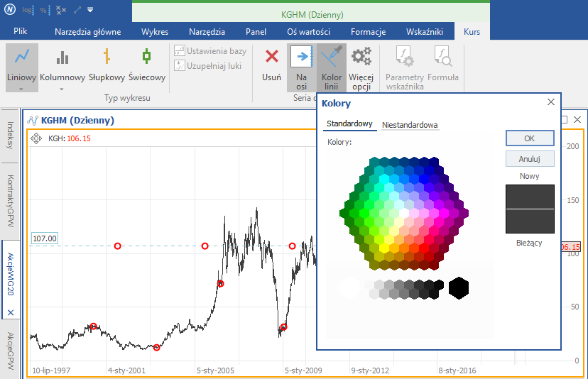Click the application logo icon
Image resolution: width=588 pixels, height=379 pixels.
coord(10,10)
